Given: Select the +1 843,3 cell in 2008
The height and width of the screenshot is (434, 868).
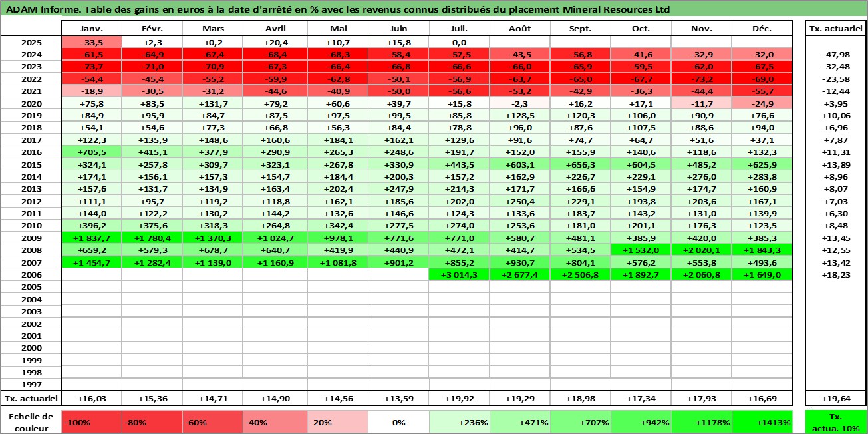Looking at the screenshot, I should [x=762, y=250].
